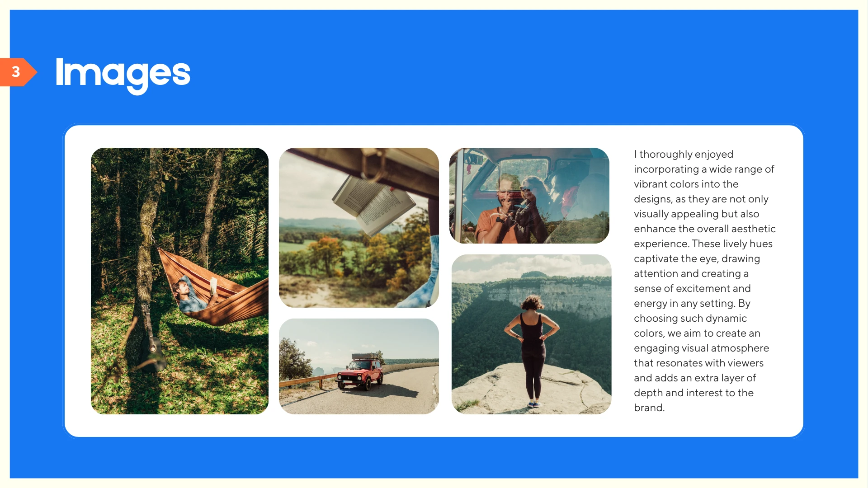
Task: Click the line "captivate the eye, drawing"
Action: [x=697, y=258]
